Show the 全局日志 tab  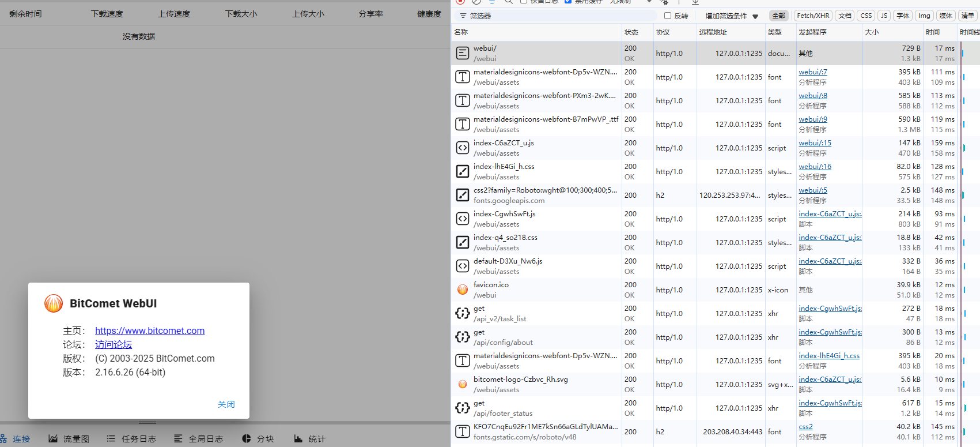click(199, 439)
